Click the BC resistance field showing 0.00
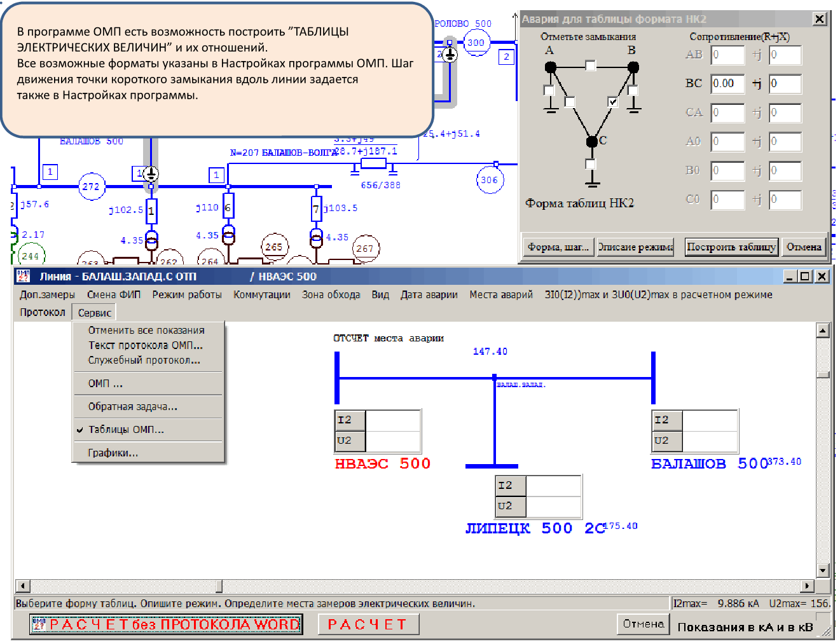Image resolution: width=840 pixels, height=644 pixels. pos(727,83)
